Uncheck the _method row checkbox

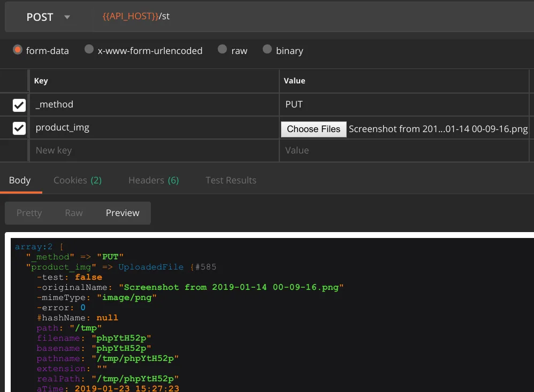click(19, 105)
